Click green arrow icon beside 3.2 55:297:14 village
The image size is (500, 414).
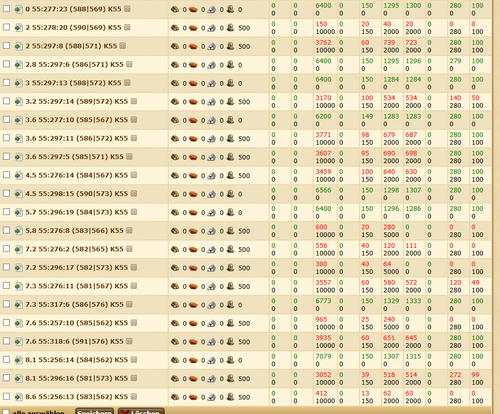point(18,102)
